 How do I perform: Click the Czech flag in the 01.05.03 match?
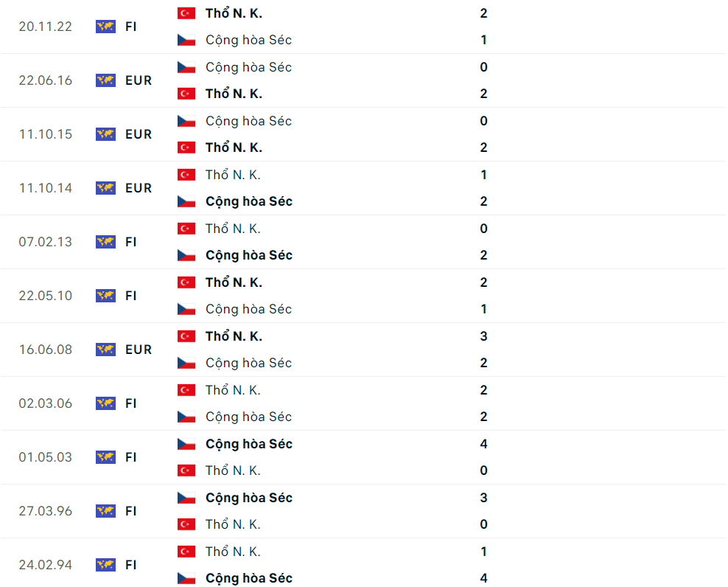point(186,444)
